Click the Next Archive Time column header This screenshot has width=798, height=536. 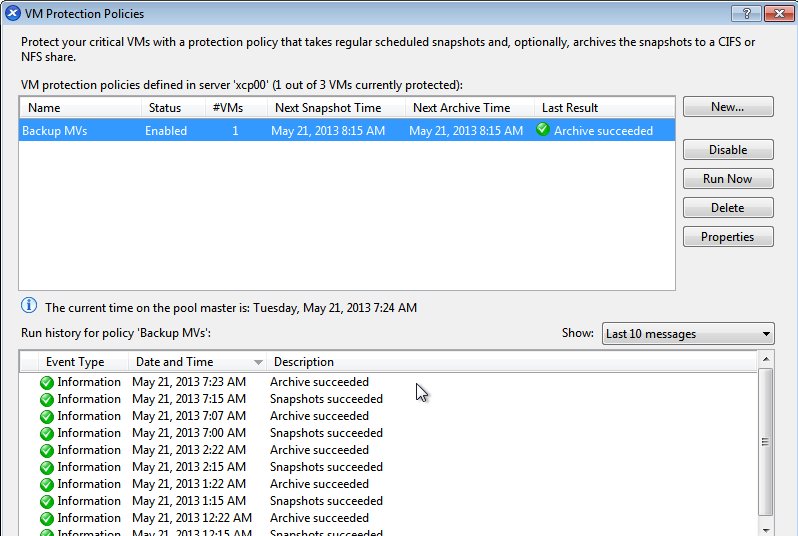tap(470, 108)
